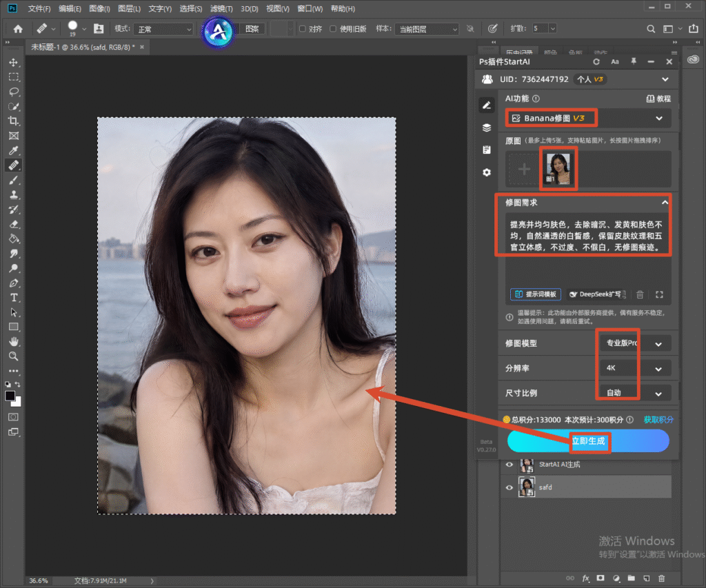Select the Paint Bucket tool
706x588 pixels.
14,239
